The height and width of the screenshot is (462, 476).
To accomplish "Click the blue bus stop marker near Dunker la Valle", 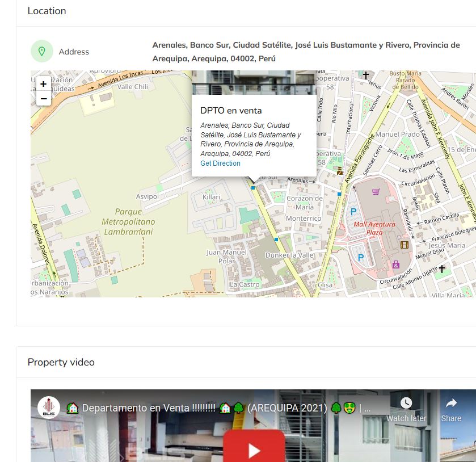I will pyautogui.click(x=276, y=240).
